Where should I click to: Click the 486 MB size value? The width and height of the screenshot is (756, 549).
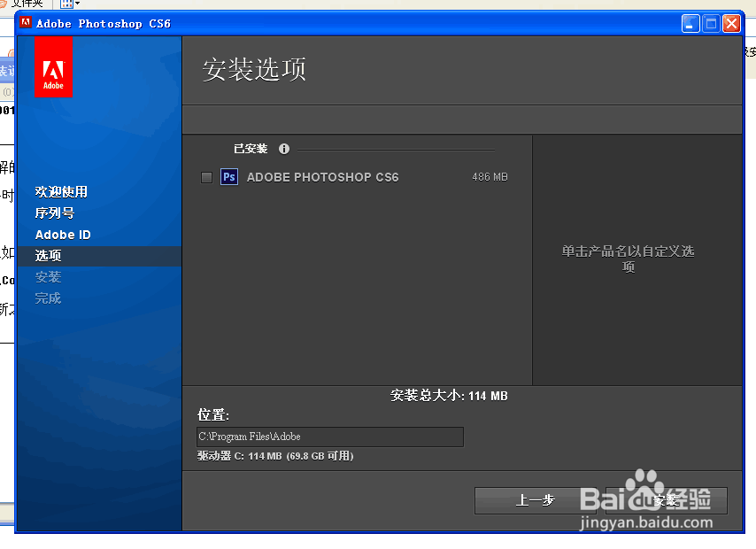490,177
